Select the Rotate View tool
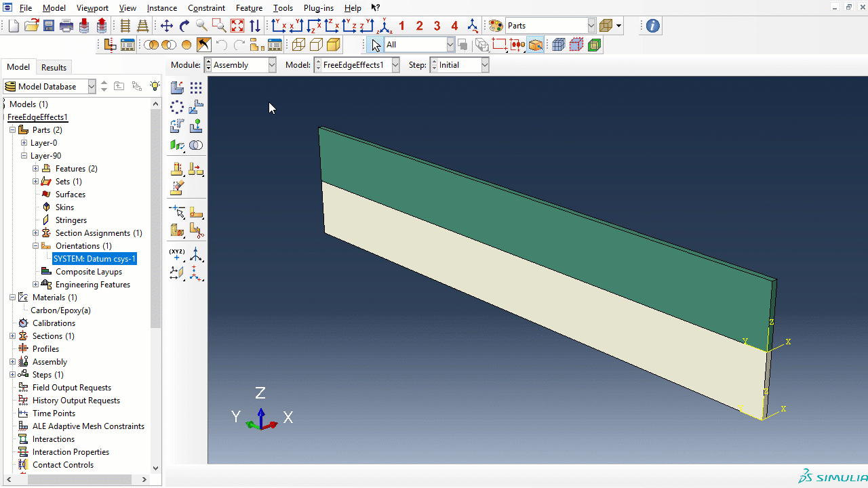Viewport: 868px width, 488px height. pos(184,26)
